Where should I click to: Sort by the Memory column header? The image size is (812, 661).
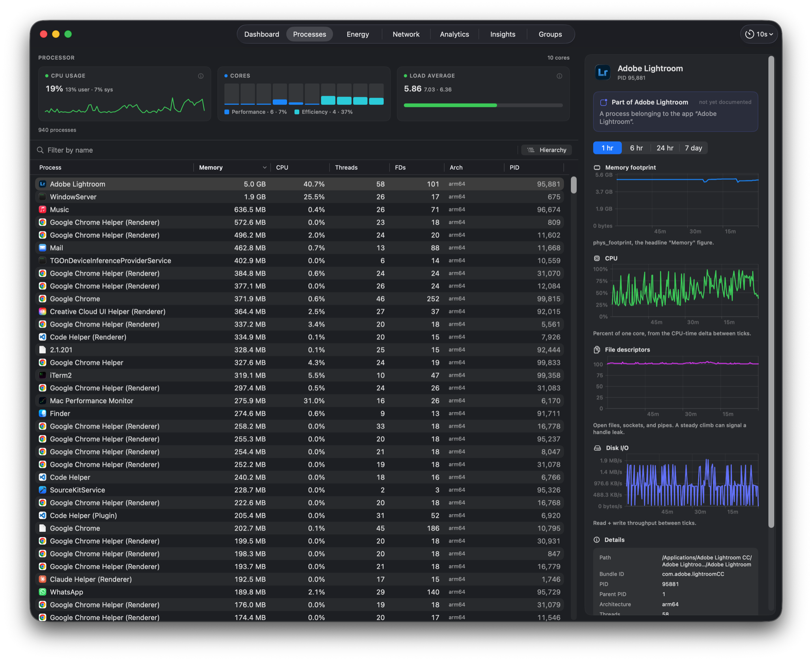click(x=232, y=167)
